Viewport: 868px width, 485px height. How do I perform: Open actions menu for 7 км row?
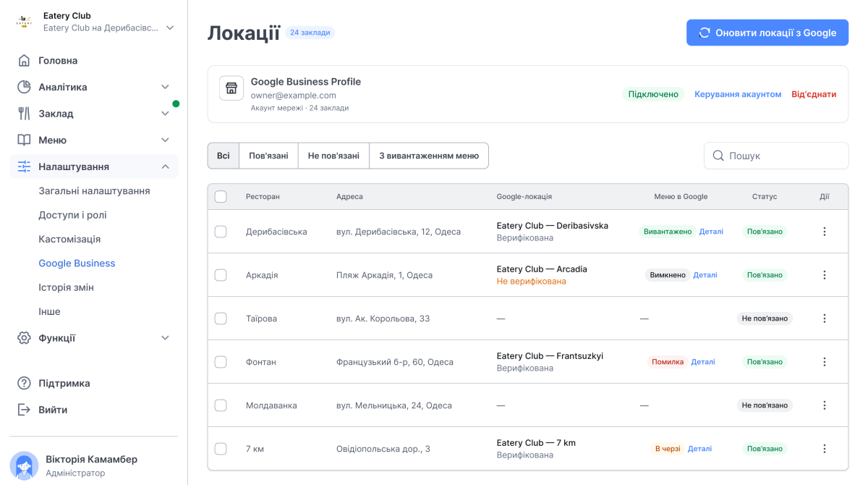[825, 449]
